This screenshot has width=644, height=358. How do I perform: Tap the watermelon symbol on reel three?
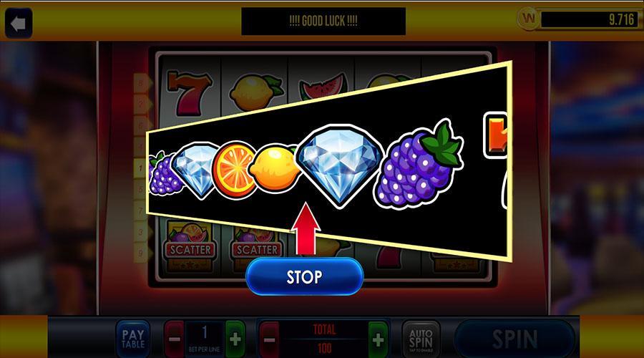pyautogui.click(x=323, y=86)
